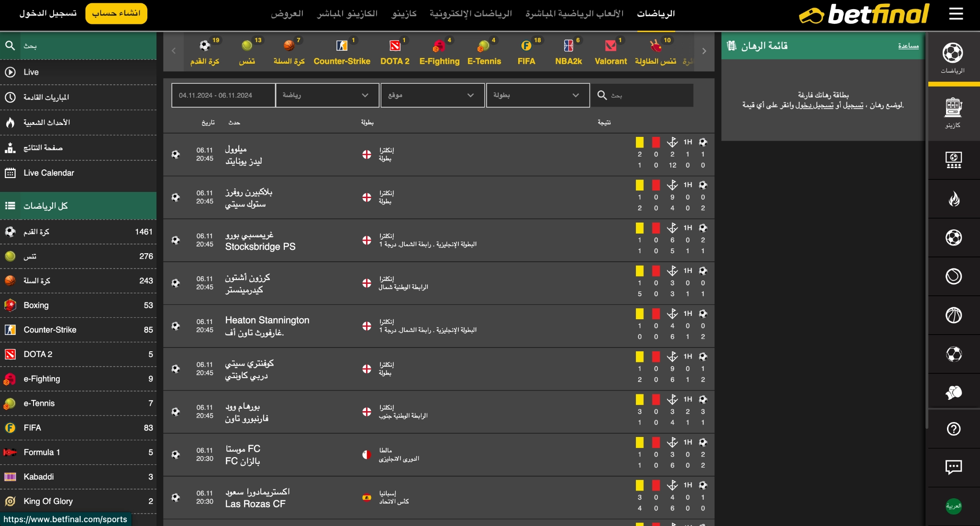Screen dimensions: 980x526
Task: Open the sport filter dropdown
Action: (327, 95)
